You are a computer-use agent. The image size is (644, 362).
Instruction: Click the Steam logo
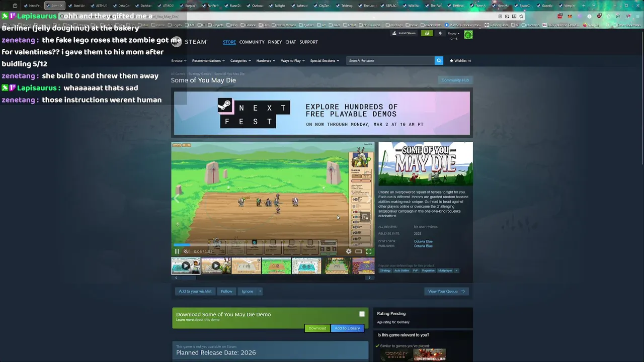pyautogui.click(x=189, y=42)
